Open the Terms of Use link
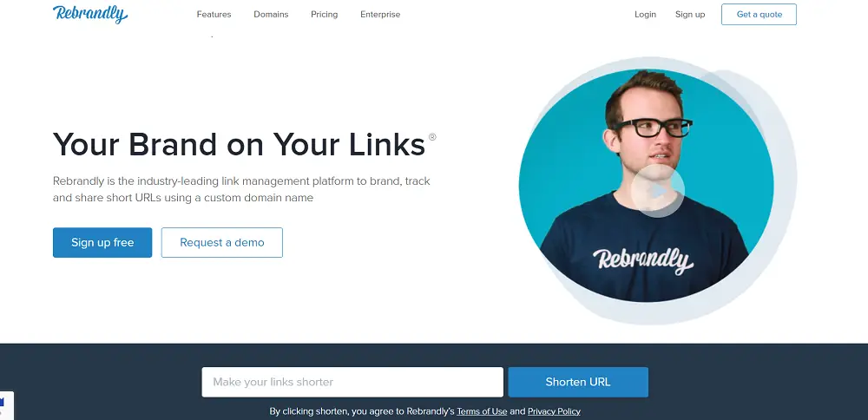The height and width of the screenshot is (420, 868). pos(482,411)
